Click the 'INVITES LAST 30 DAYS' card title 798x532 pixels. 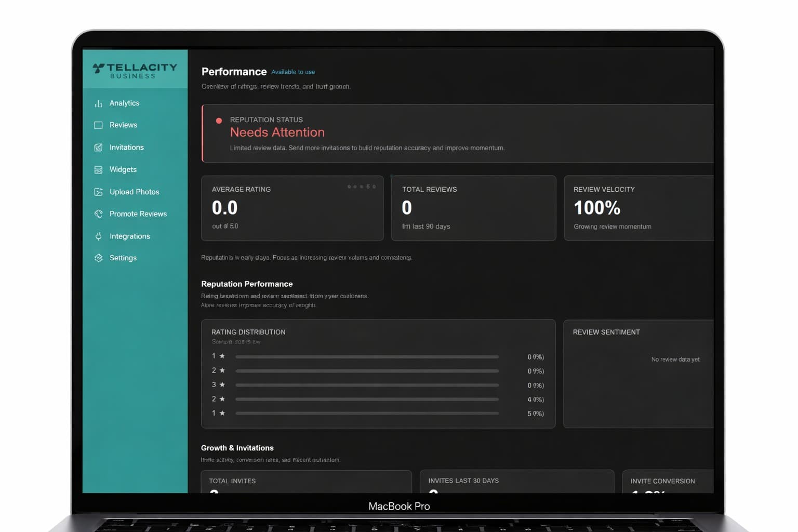[x=463, y=481]
